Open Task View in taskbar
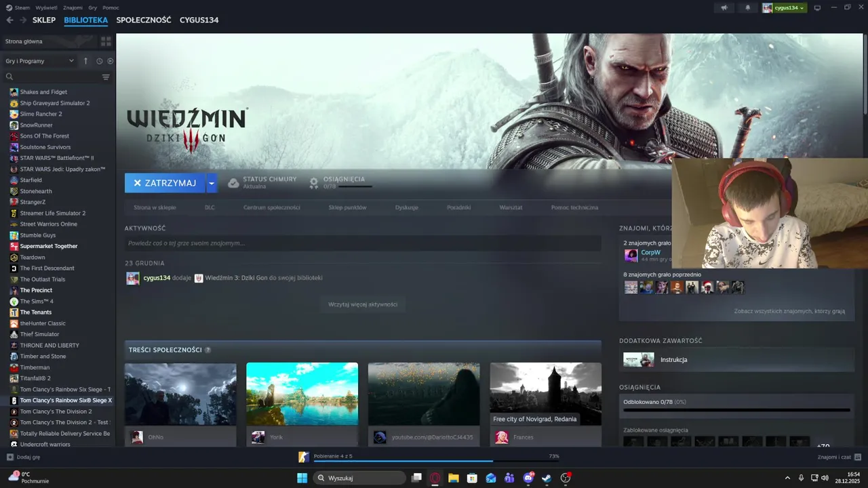The image size is (868, 488). point(417,478)
